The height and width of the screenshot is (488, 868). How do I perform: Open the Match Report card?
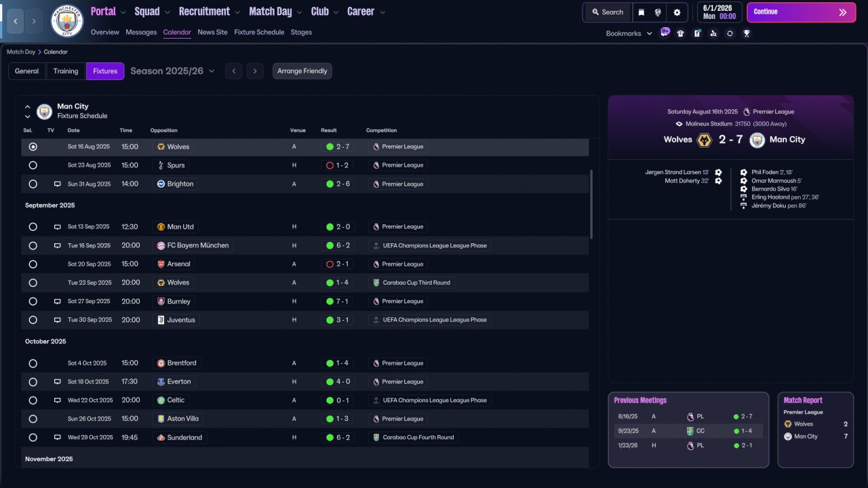point(815,430)
